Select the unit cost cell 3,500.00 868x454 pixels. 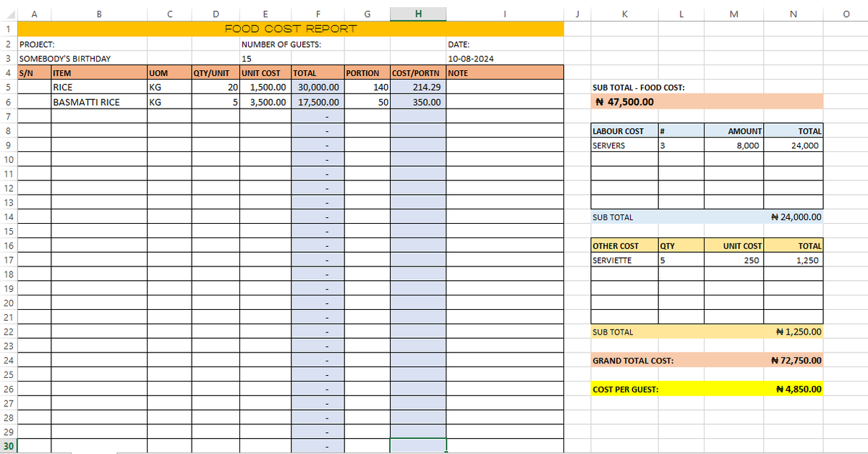(x=265, y=101)
